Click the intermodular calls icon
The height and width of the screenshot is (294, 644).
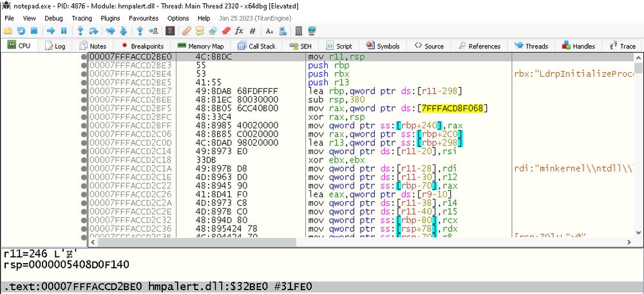tap(283, 31)
